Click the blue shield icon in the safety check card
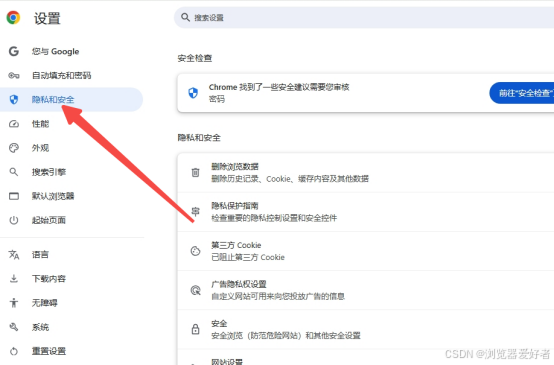The width and height of the screenshot is (554, 365). [193, 93]
